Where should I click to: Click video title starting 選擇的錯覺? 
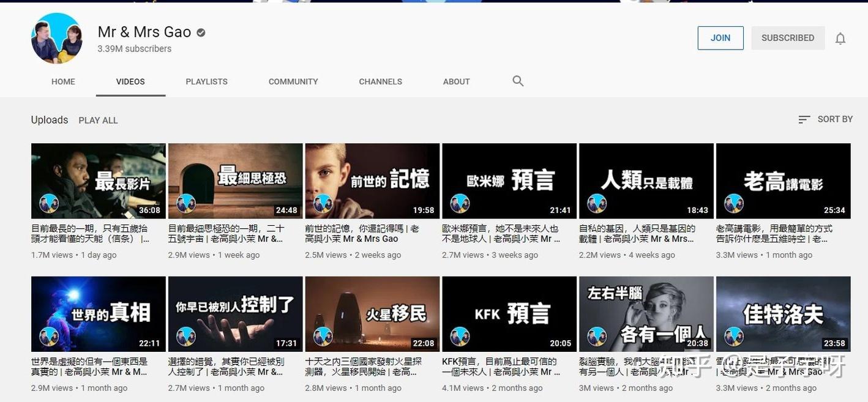tap(226, 367)
